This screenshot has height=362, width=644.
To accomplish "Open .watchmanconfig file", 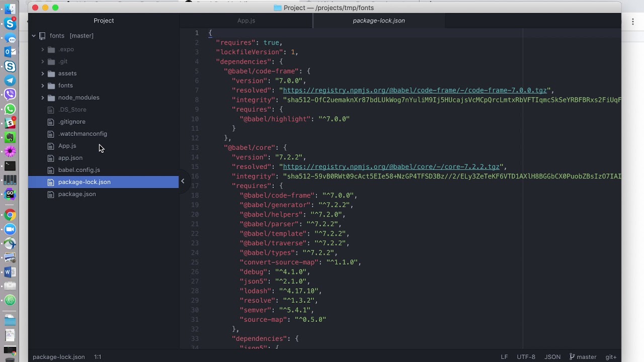I will [83, 134].
